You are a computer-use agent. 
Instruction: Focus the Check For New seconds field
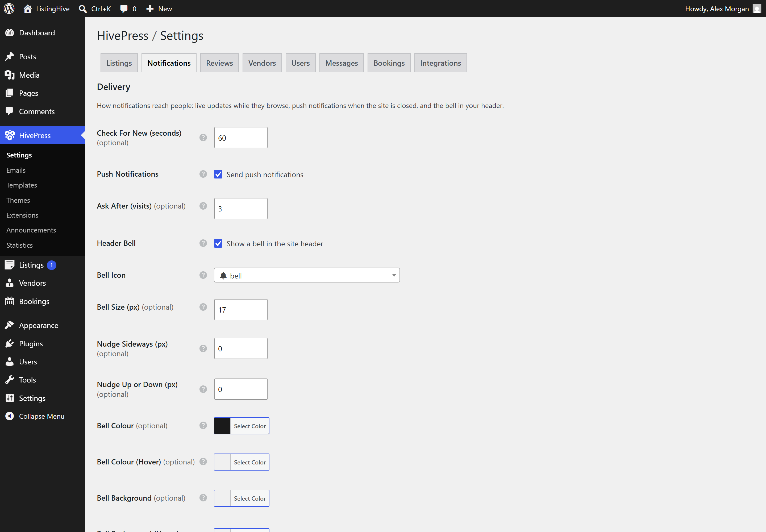point(241,138)
